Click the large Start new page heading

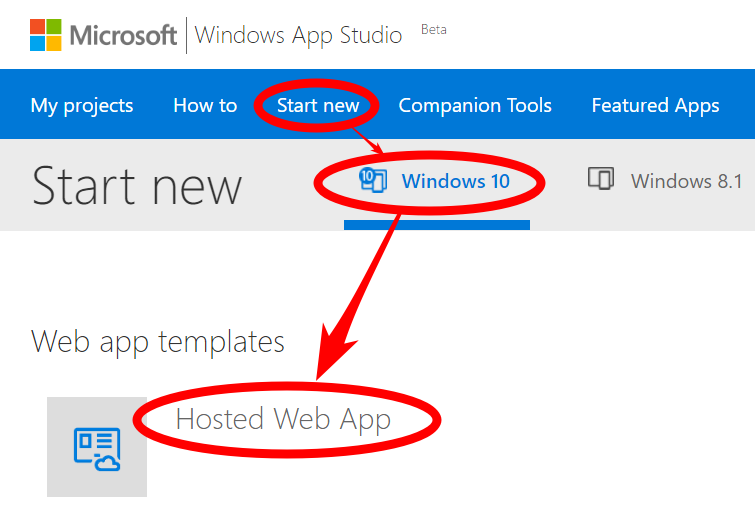point(137,186)
